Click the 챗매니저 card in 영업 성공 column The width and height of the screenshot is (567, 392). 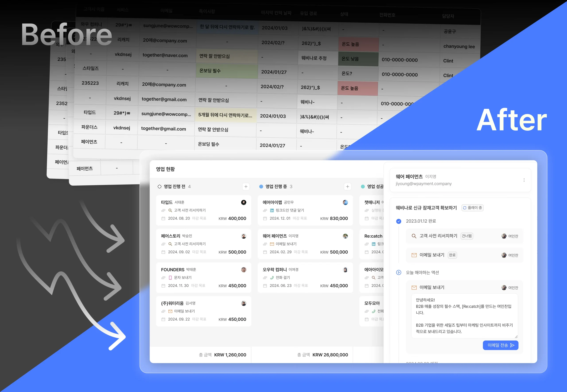pyautogui.click(x=371, y=210)
